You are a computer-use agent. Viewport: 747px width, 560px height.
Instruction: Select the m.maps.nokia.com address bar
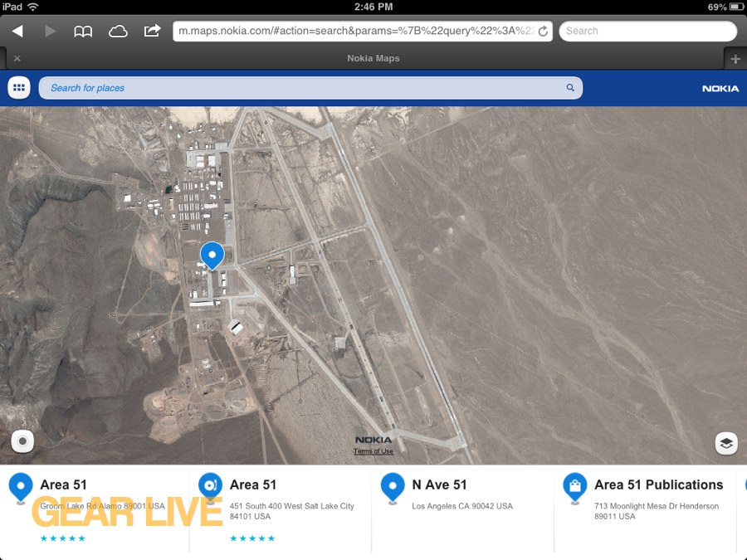point(363,31)
